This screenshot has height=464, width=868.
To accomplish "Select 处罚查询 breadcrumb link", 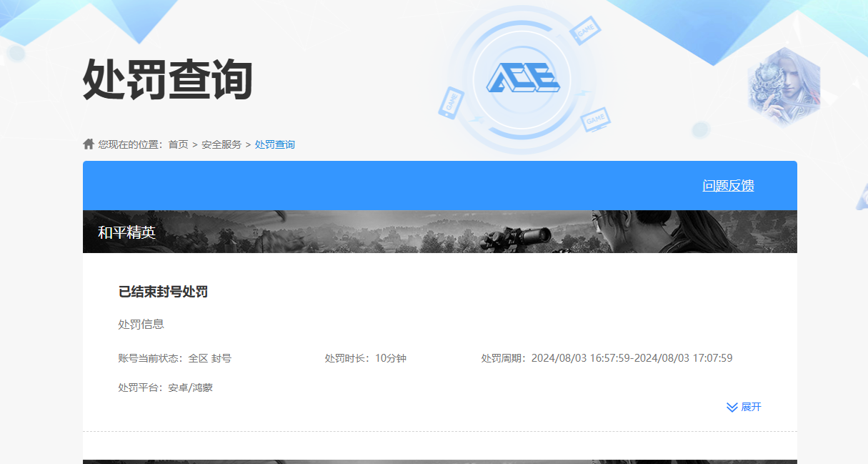I will (275, 144).
